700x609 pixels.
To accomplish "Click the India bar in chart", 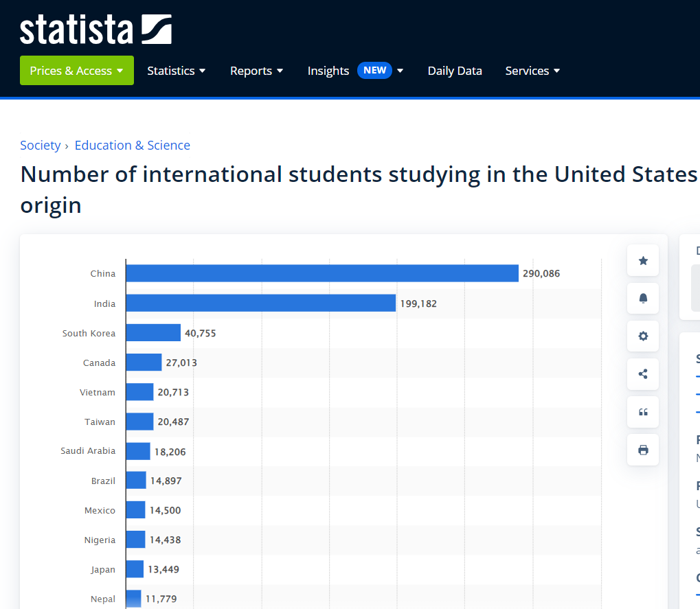I will 261,303.
